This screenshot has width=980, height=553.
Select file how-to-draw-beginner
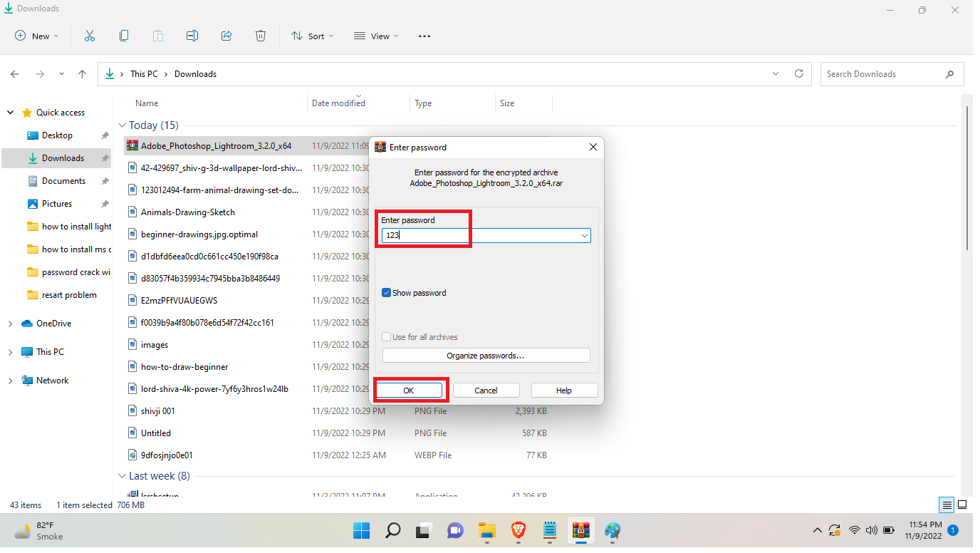(184, 367)
